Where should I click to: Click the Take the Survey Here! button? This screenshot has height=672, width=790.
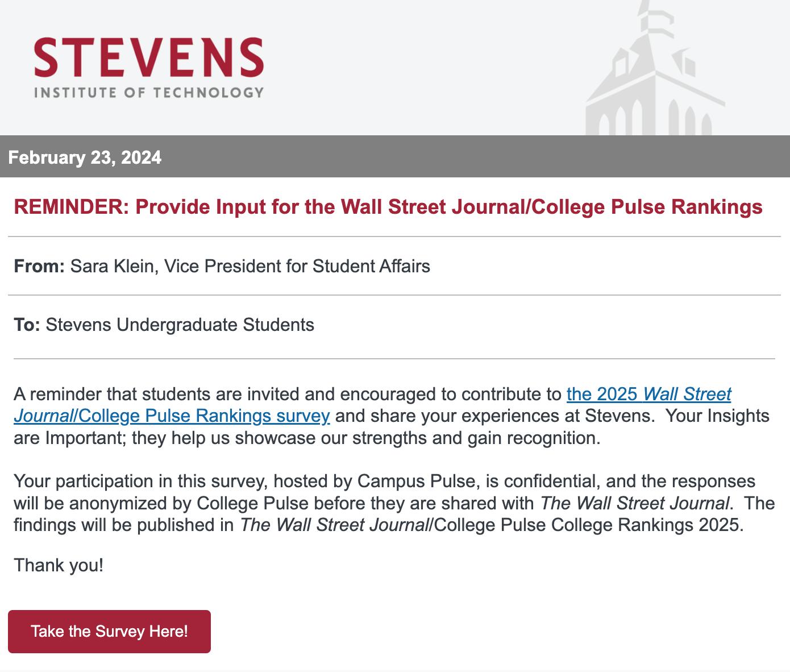[109, 632]
